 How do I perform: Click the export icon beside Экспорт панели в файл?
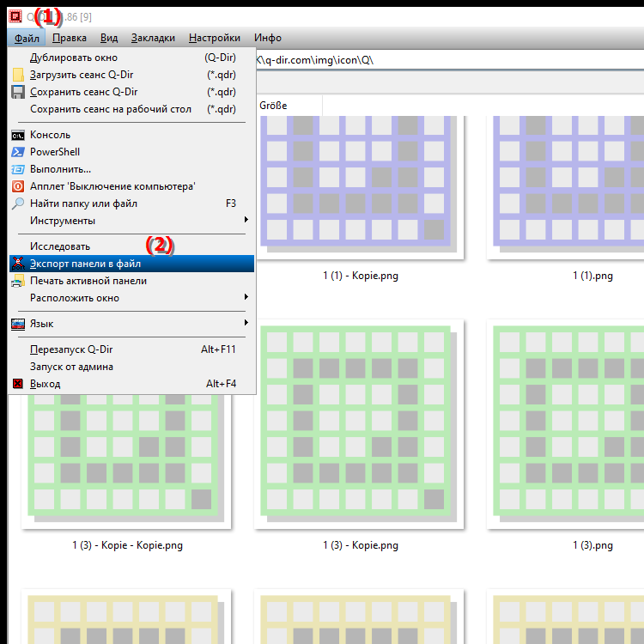point(18,264)
